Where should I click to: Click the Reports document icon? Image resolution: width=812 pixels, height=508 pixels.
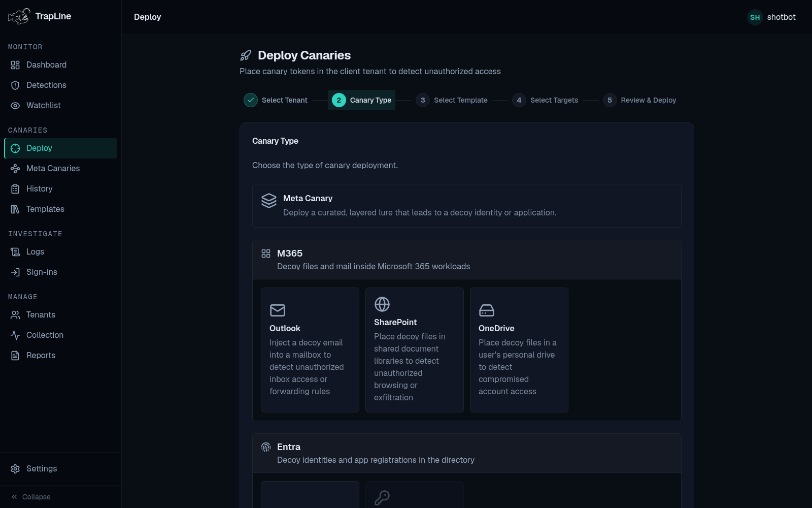point(15,356)
